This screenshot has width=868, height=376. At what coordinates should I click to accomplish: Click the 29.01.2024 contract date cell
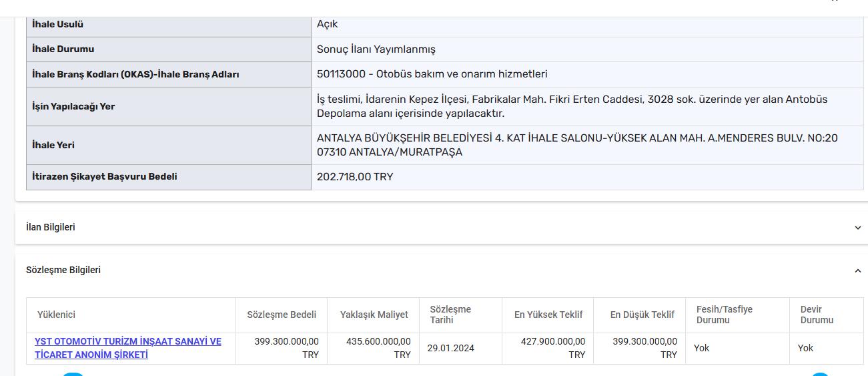pos(452,348)
